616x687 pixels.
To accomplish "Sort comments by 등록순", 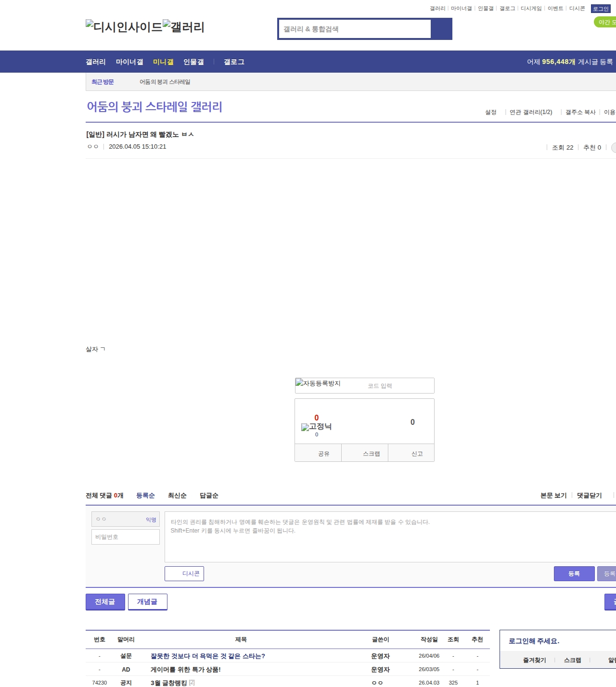I will click(145, 496).
